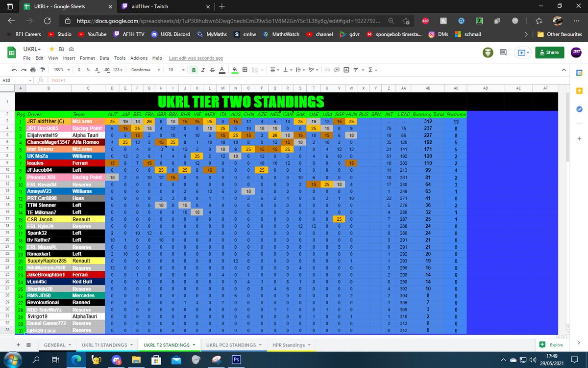Click the Redo arrow icon
The height and width of the screenshot is (368, 588).
coord(24,70)
